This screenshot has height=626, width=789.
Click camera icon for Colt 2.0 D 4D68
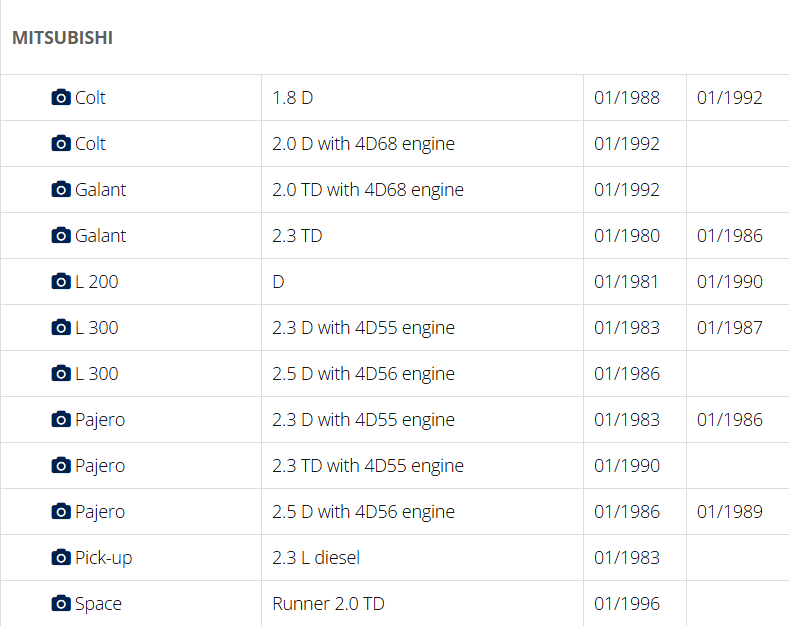(x=61, y=144)
